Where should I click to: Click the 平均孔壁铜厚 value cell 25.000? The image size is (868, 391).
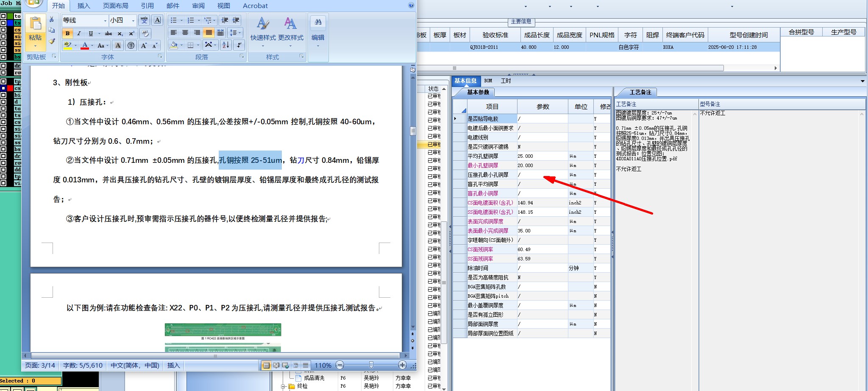pyautogui.click(x=542, y=156)
